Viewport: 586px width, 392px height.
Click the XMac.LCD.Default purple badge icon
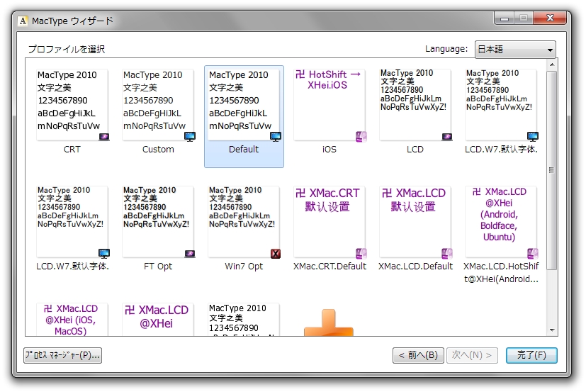(447, 254)
